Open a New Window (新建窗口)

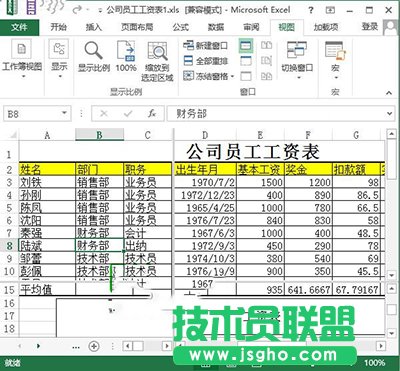pos(206,45)
